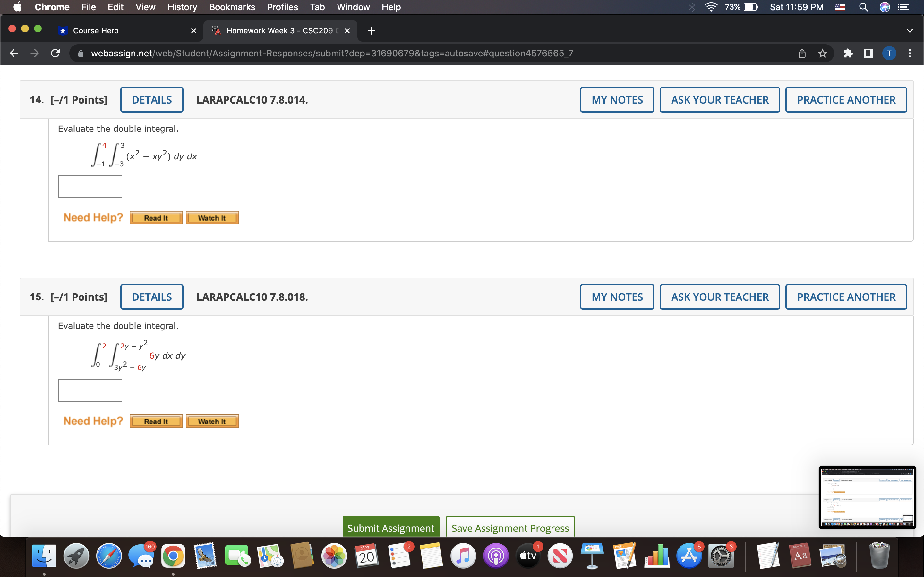Viewport: 924px width, 577px height.
Task: Switch to the Course Hero tab
Action: coord(96,30)
